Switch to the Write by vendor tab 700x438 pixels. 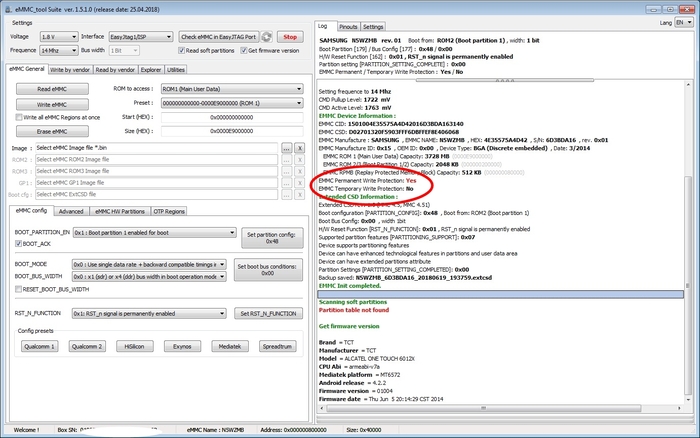[70, 70]
